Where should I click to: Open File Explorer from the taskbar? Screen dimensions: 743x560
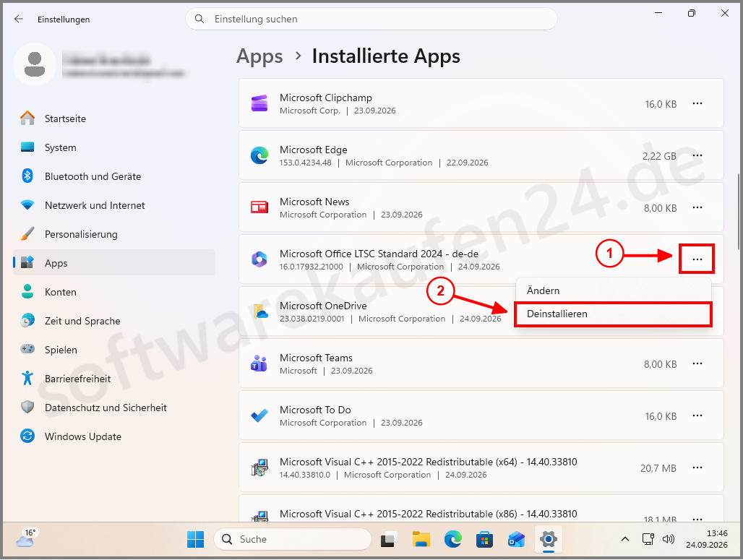tap(421, 539)
